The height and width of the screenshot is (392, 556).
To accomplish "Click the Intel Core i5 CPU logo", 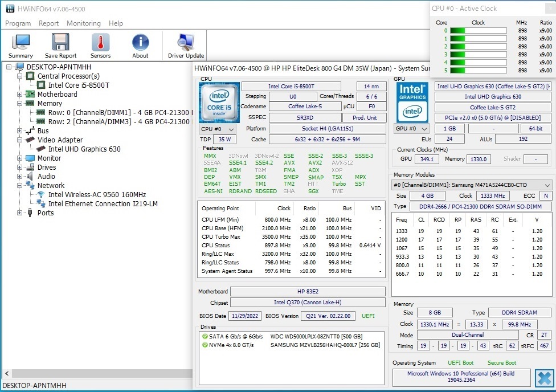I will click(219, 103).
